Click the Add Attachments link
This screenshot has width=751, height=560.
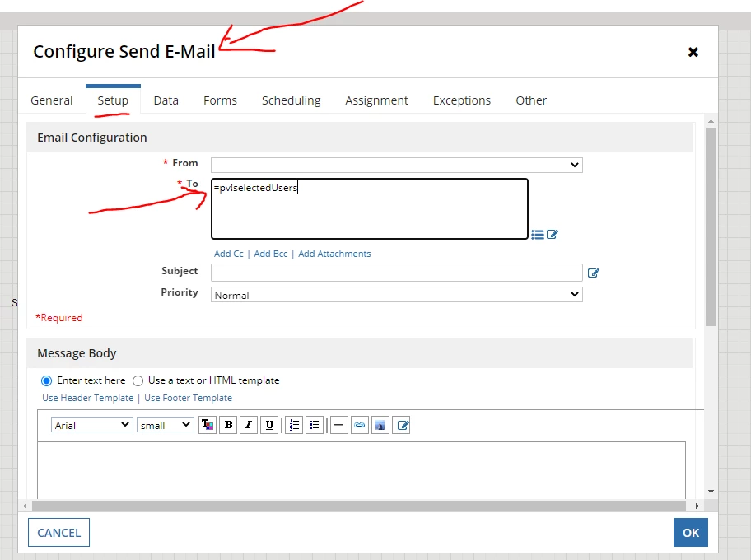[x=334, y=254]
